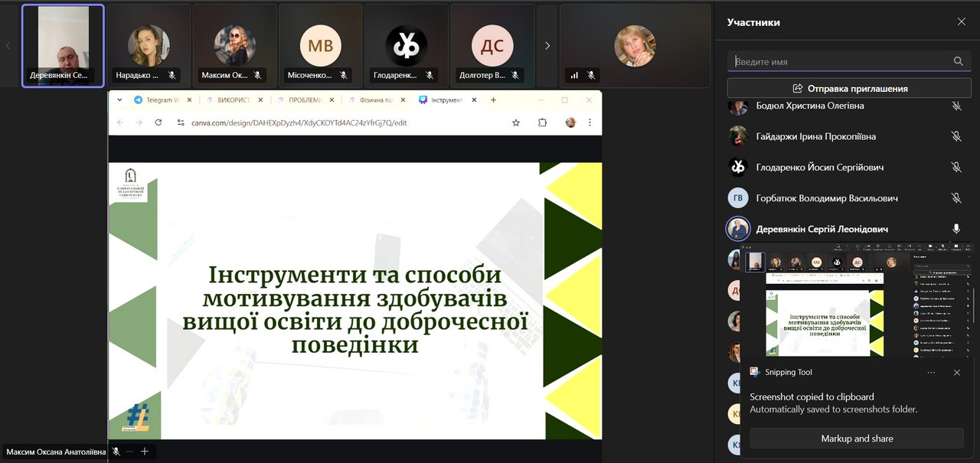Reload the shared browser page

[x=158, y=122]
